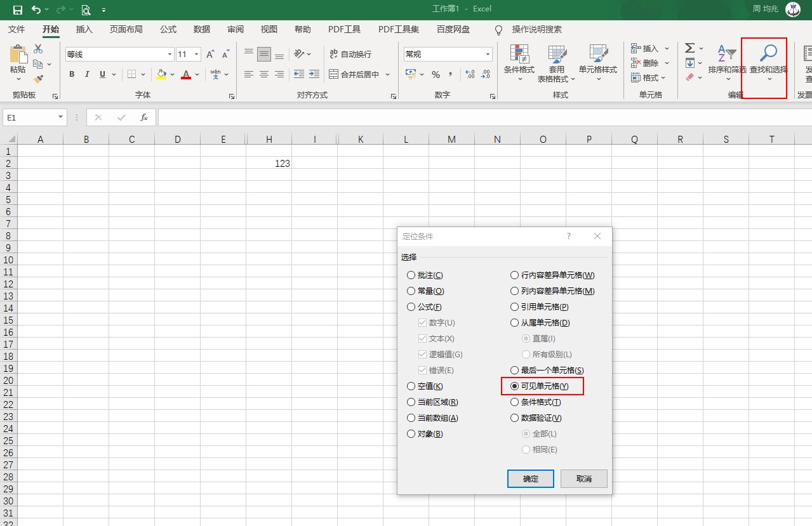812x526 pixels.
Task: Open the Name Box dropdown arrow
Action: tap(61, 117)
